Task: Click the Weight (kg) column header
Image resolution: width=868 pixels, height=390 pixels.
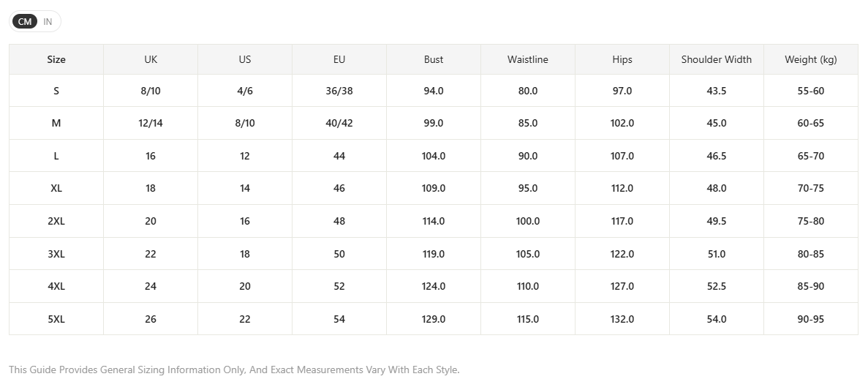Action: (811, 59)
